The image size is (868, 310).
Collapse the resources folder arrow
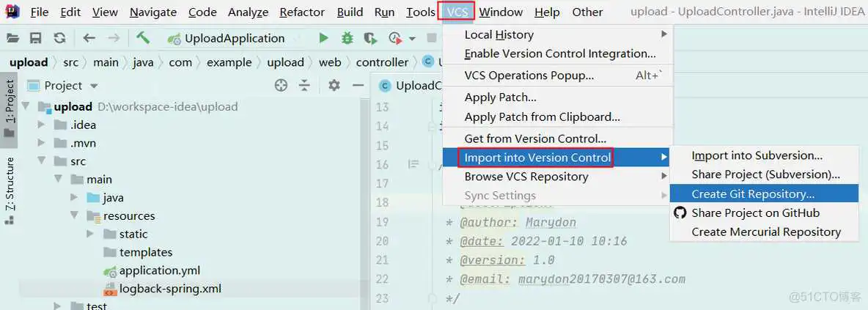75,216
